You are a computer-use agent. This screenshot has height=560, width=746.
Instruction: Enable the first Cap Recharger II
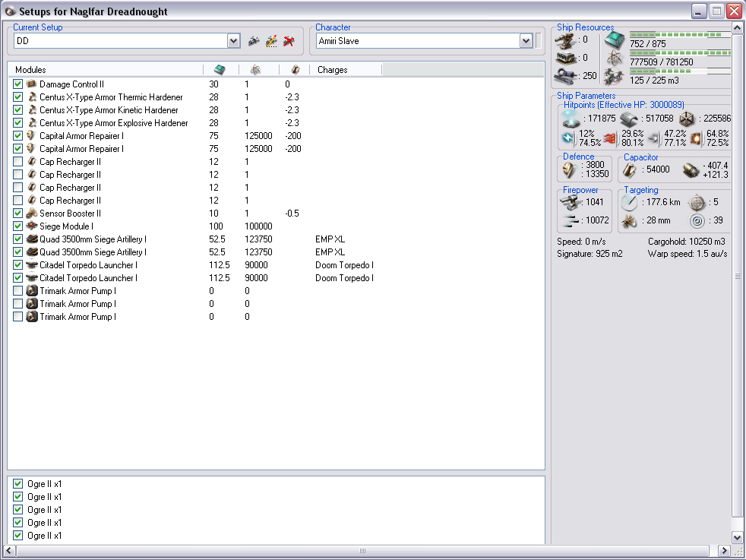pos(18,162)
